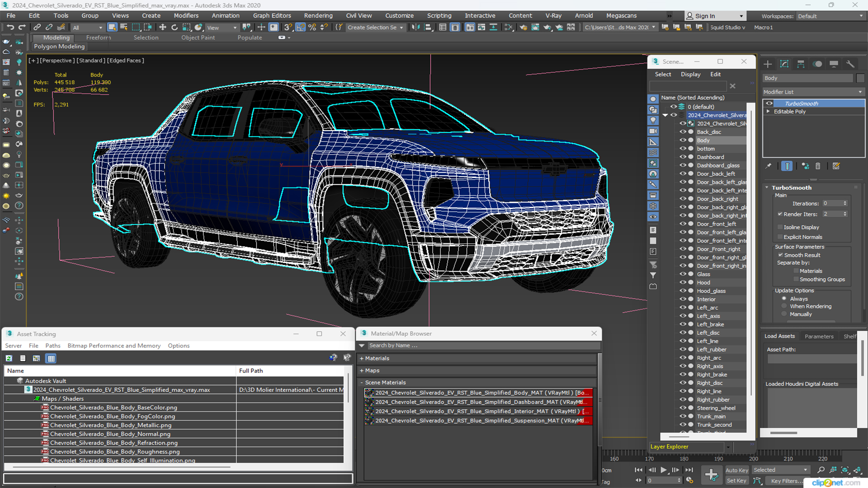This screenshot has width=868, height=488.
Task: Check Explicit Normals option
Action: click(780, 237)
